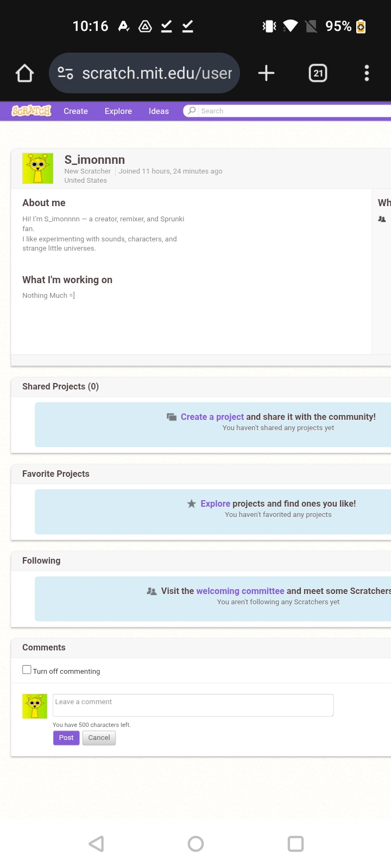Focus the Leave a comment field
This screenshot has width=391, height=868.
click(193, 705)
